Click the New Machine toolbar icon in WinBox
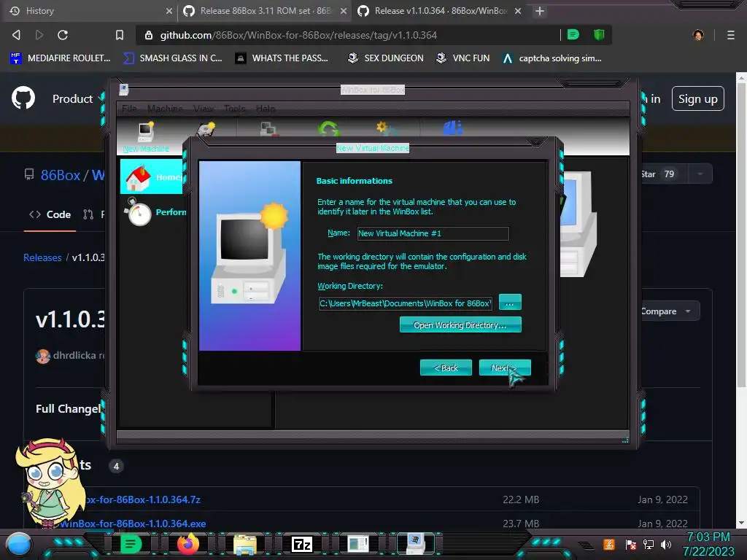This screenshot has height=560, width=747. (146, 137)
